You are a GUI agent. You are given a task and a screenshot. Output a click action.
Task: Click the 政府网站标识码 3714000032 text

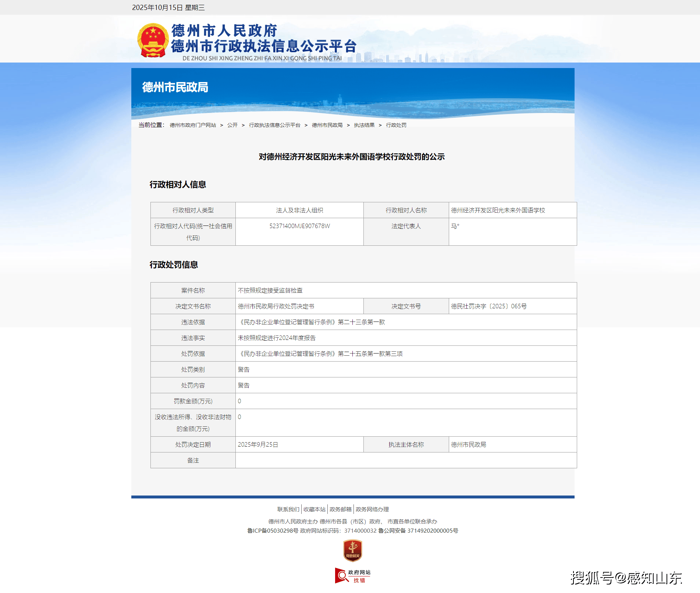coord(338,531)
